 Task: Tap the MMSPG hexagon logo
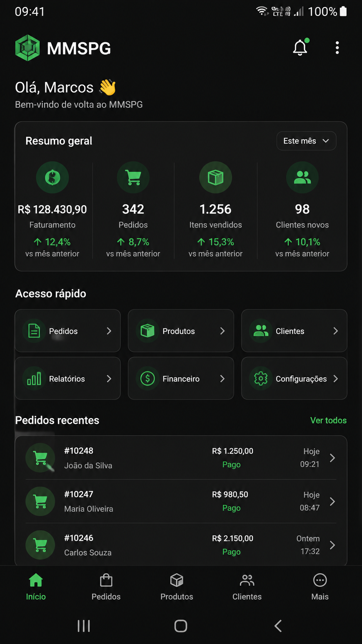coord(27,48)
